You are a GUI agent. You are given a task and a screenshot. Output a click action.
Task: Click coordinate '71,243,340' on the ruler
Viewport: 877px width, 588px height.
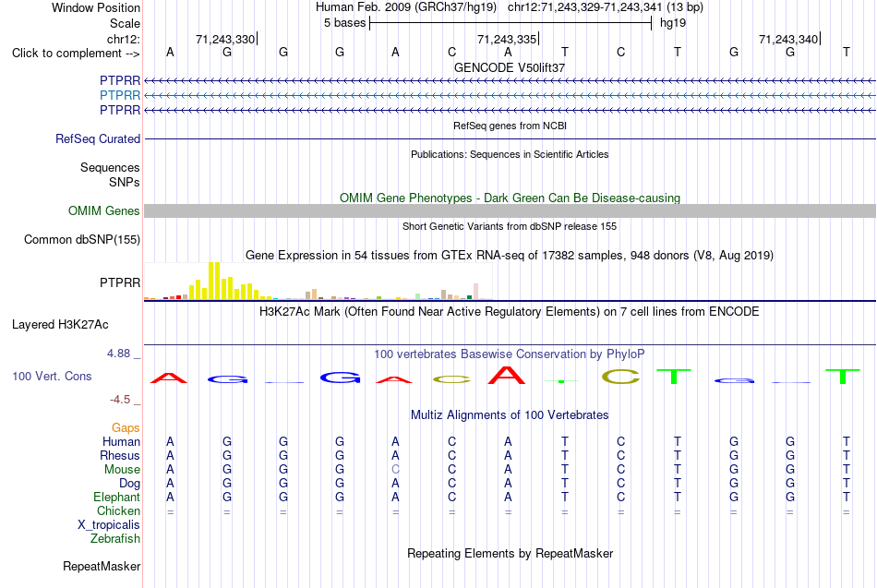pos(788,39)
